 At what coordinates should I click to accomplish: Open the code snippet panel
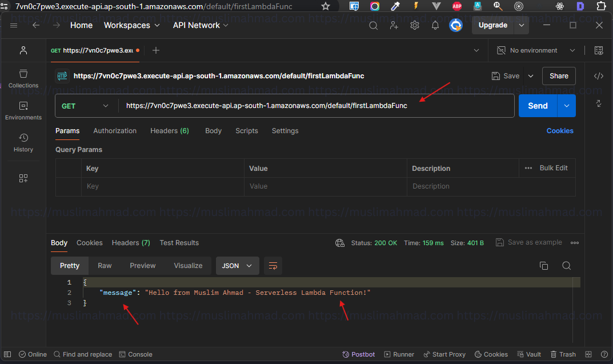point(599,75)
